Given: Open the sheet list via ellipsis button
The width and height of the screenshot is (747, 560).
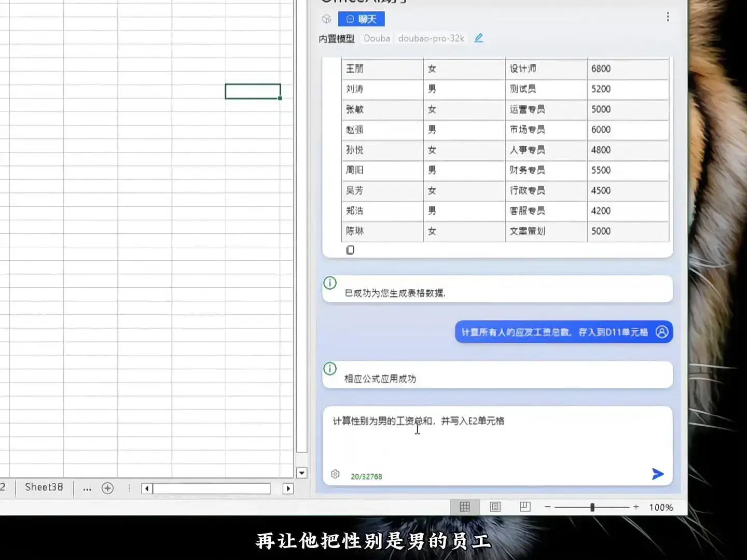Looking at the screenshot, I should click(x=87, y=488).
